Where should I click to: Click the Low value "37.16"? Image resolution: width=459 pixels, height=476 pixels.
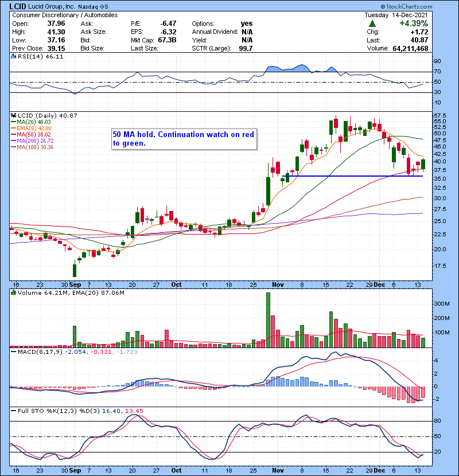tap(56, 40)
